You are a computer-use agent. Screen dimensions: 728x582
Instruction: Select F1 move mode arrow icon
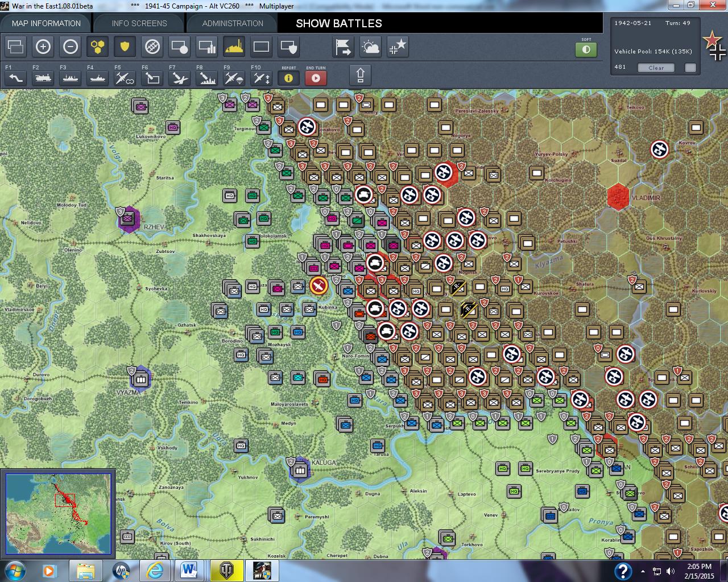(x=16, y=78)
